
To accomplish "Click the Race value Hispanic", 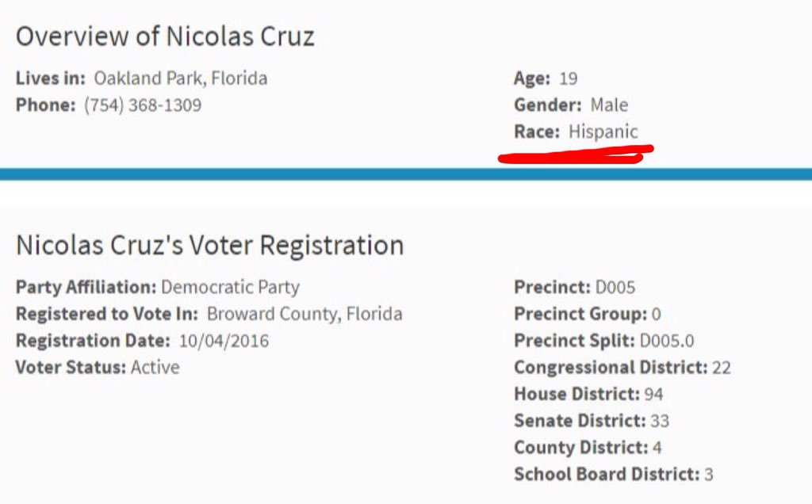I will [603, 132].
